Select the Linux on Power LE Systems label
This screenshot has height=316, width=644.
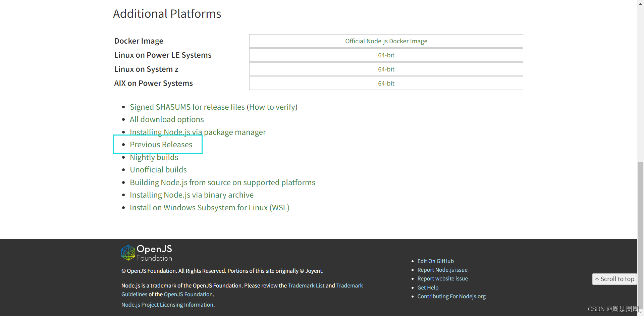click(163, 55)
